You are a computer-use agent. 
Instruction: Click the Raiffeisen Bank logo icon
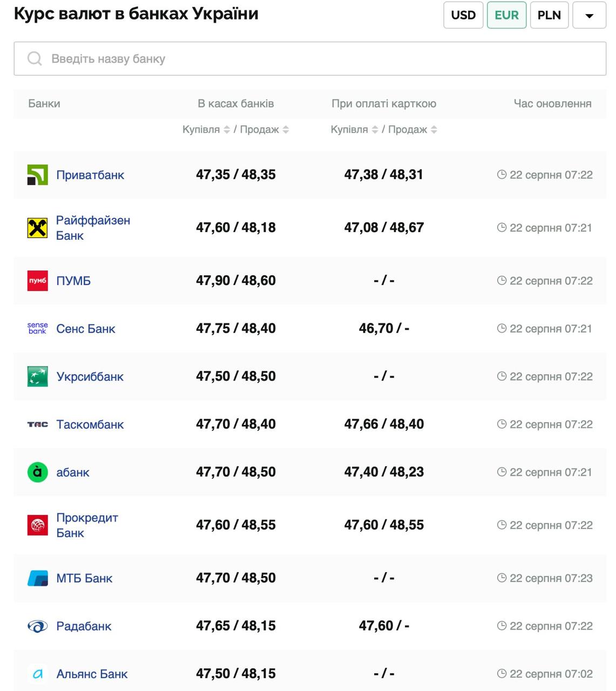click(37, 228)
